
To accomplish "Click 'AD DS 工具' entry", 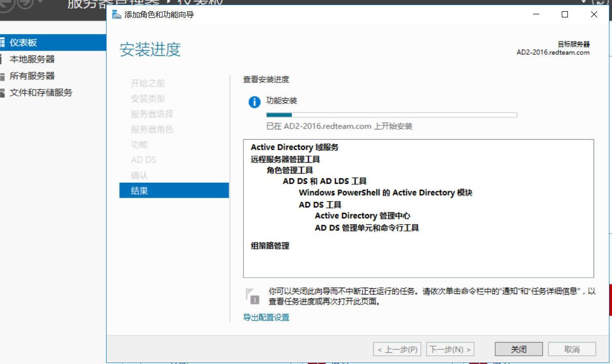I will coord(320,205).
